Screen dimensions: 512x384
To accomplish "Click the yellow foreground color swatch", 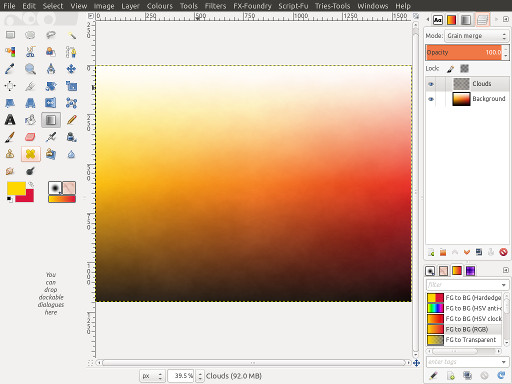I will click(16, 188).
